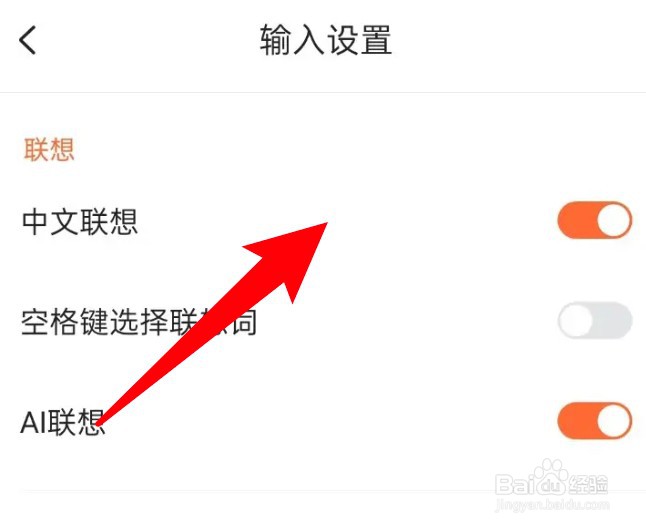The height and width of the screenshot is (528, 646).
Task: Click the divider line below AI联想 row
Action: coord(323,491)
